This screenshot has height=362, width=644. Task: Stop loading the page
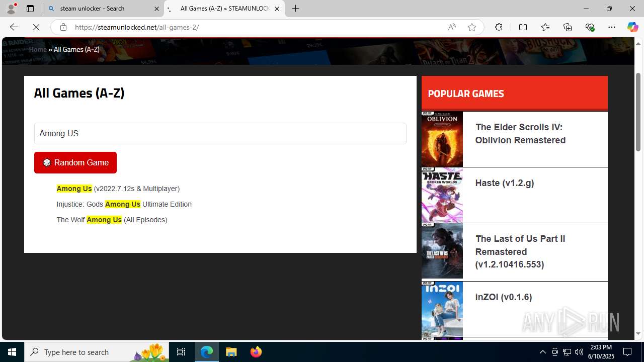pos(36,27)
